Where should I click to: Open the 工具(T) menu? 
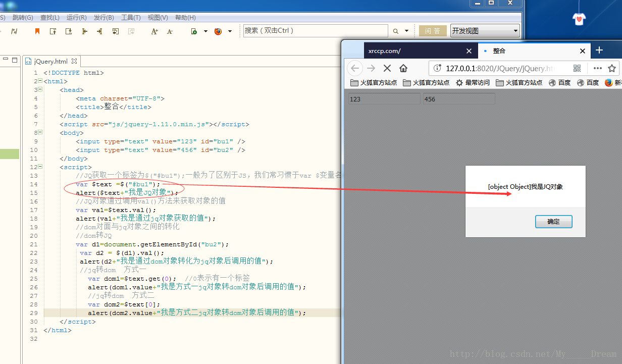pos(131,17)
